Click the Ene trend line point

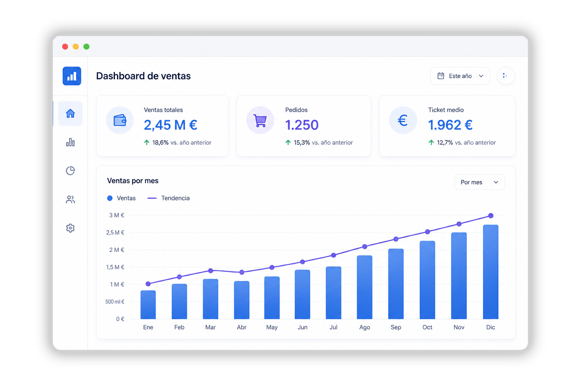pos(148,284)
